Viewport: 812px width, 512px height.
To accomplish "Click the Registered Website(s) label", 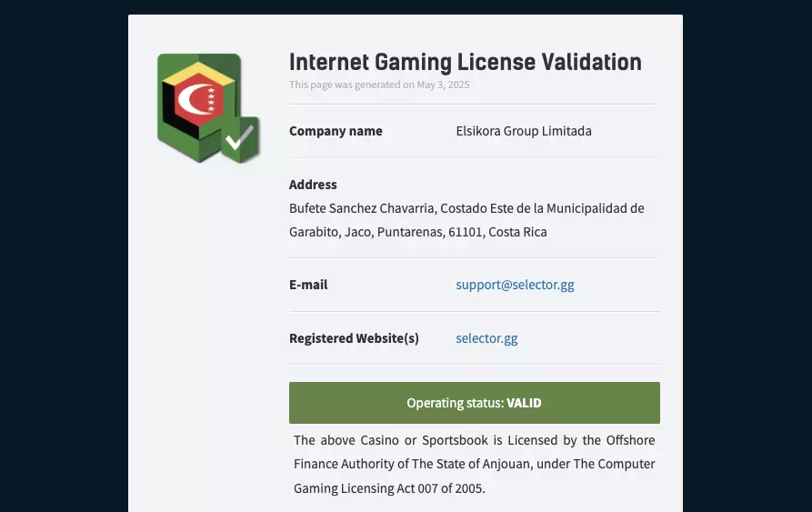I will point(354,338).
